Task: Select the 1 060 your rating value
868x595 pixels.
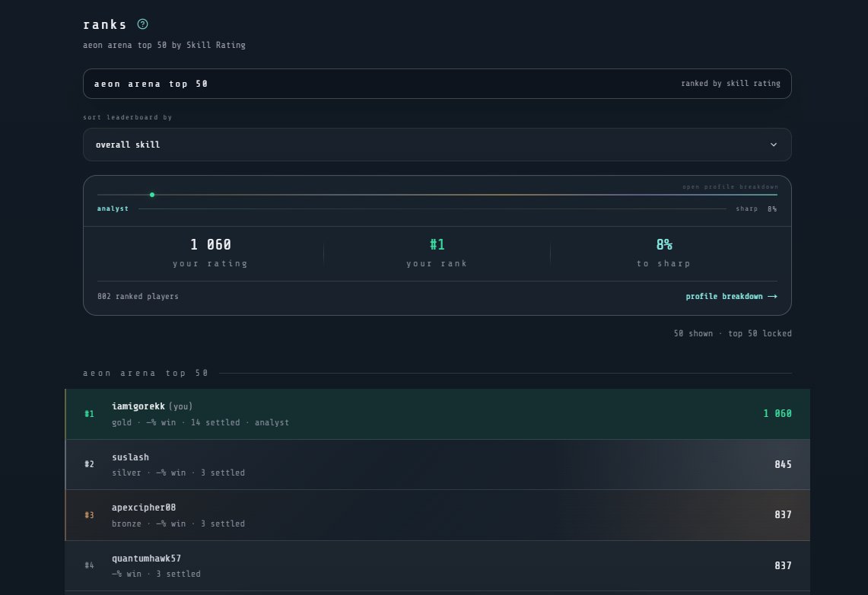Action: point(211,244)
